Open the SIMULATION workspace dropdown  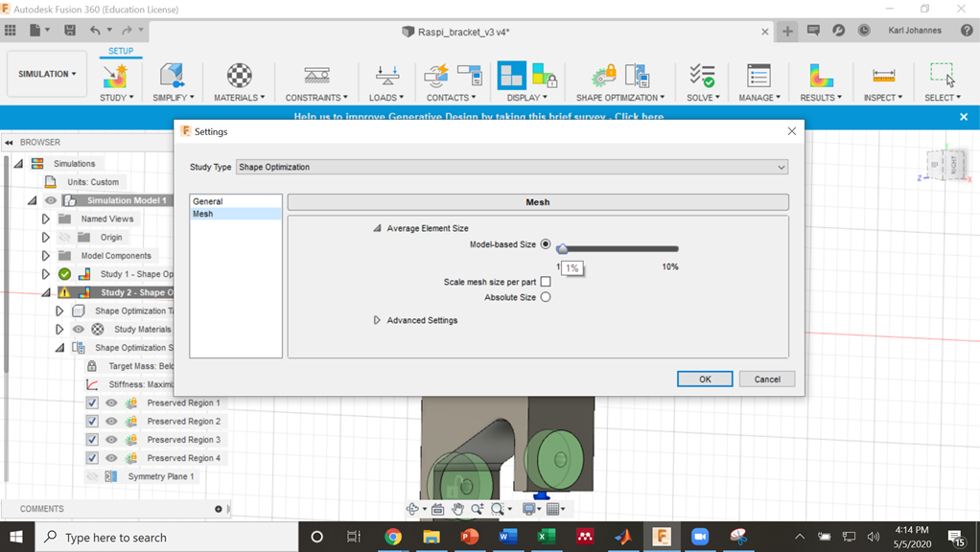[47, 74]
